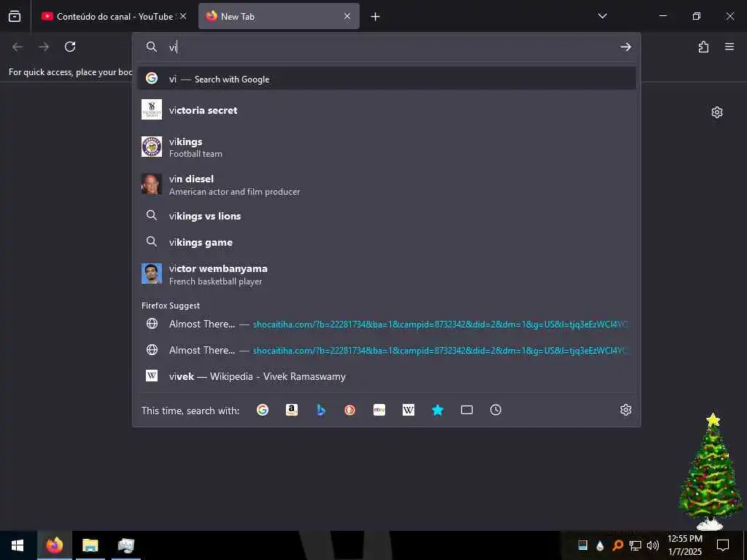This screenshot has height=560, width=747.
Task: Open the notification center icon
Action: click(723, 545)
